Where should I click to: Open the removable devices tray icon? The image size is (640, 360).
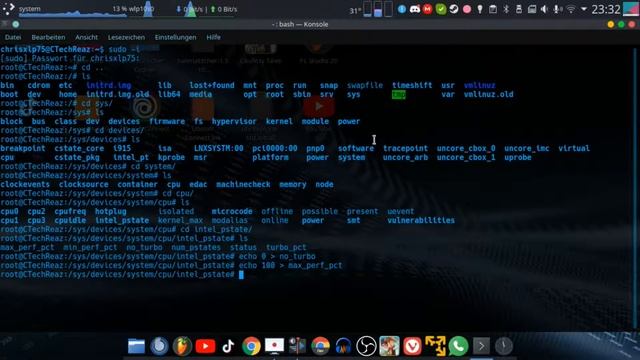[519, 9]
